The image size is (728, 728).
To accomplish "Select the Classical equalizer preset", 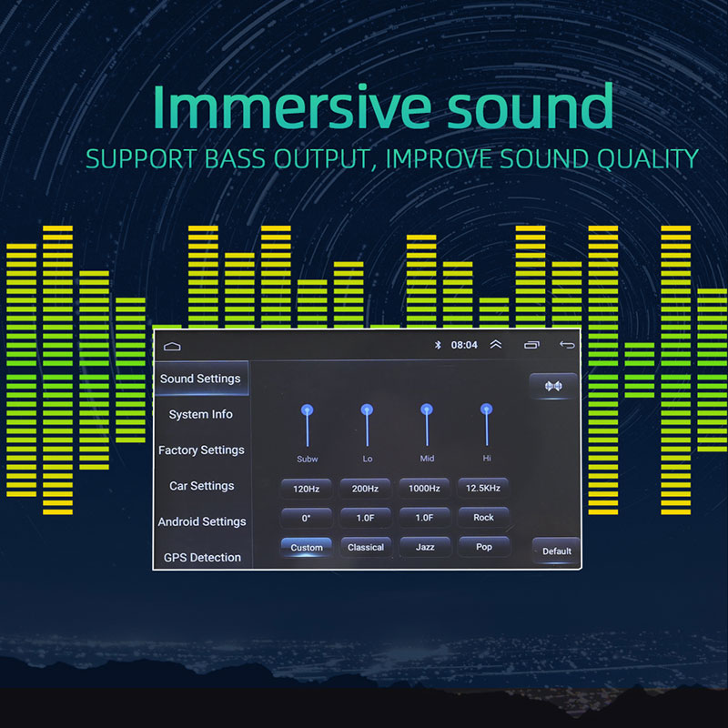I will tap(366, 547).
